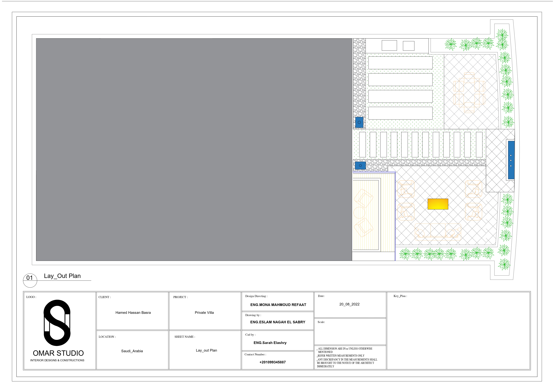Click the Saudi_Arabia location text
This screenshot has height=392, width=555.
(132, 351)
